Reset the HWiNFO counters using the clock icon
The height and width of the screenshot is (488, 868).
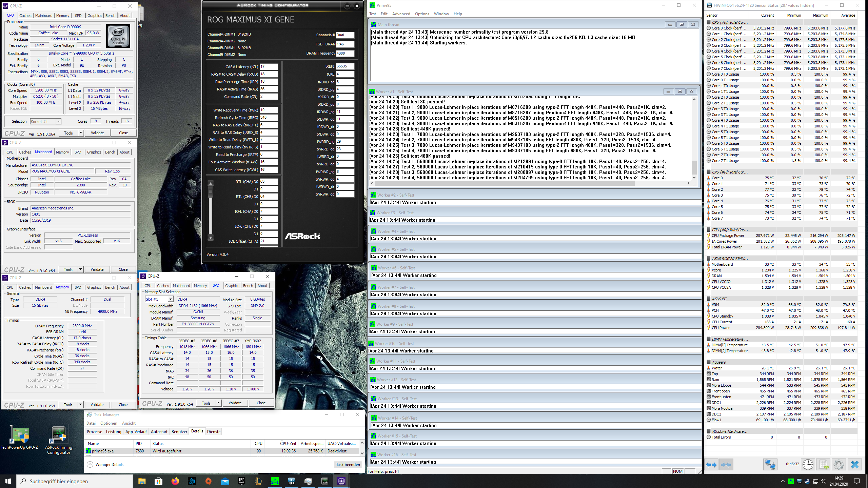click(808, 464)
